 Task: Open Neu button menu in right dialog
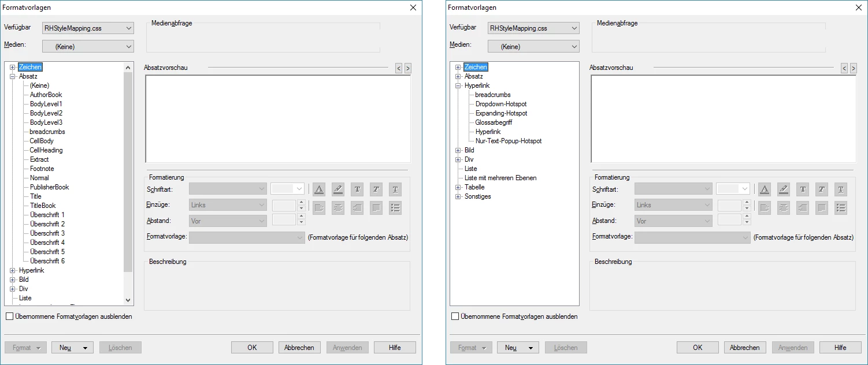click(x=518, y=348)
